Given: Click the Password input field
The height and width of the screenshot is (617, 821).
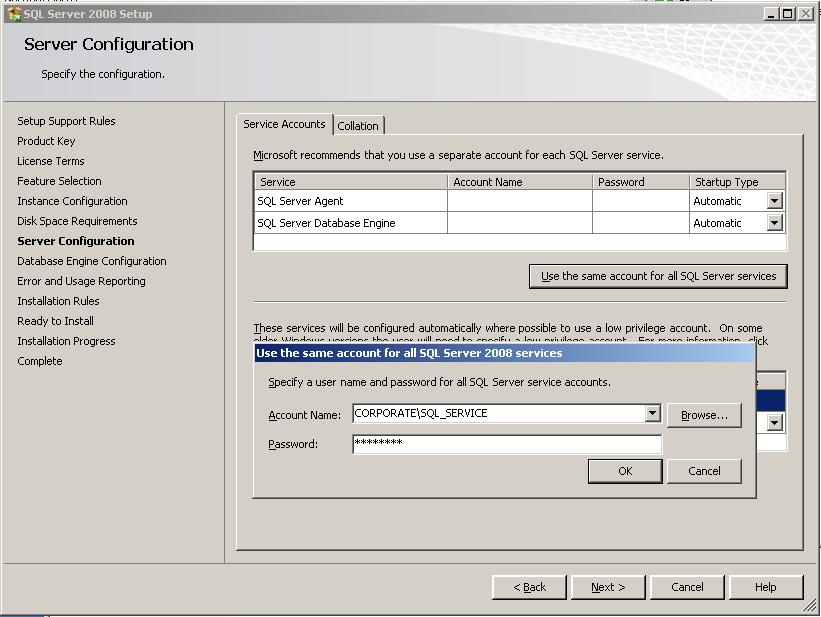Looking at the screenshot, I should coord(507,444).
